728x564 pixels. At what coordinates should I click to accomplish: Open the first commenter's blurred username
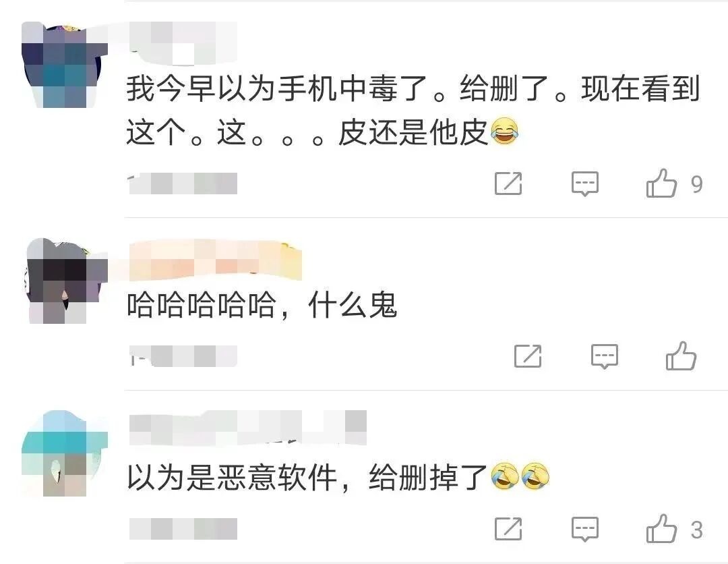coord(183,43)
